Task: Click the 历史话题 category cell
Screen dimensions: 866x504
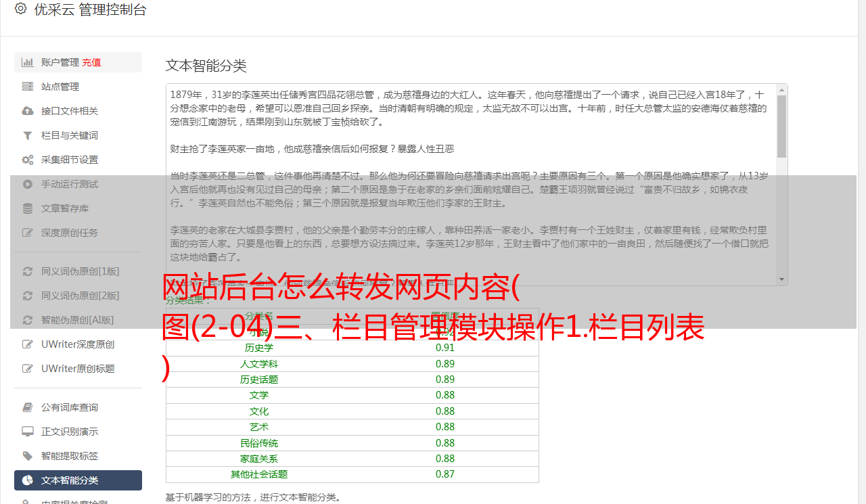Action: coord(259,380)
